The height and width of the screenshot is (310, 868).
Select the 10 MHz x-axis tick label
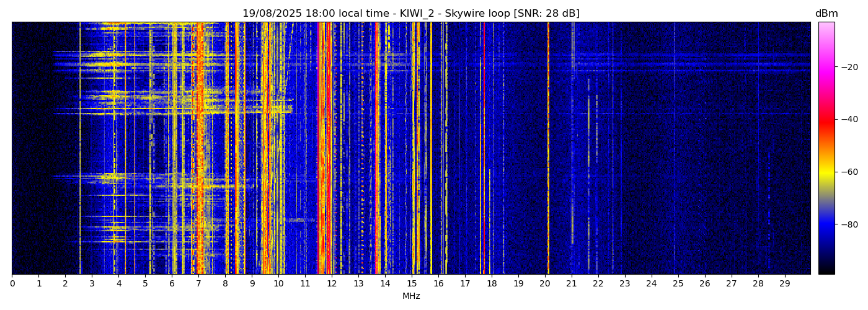pos(278,284)
